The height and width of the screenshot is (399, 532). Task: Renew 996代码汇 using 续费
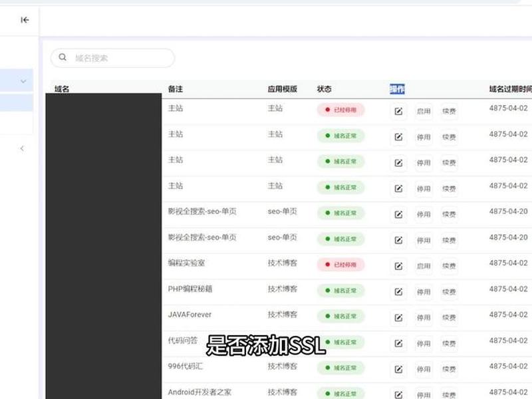point(449,369)
